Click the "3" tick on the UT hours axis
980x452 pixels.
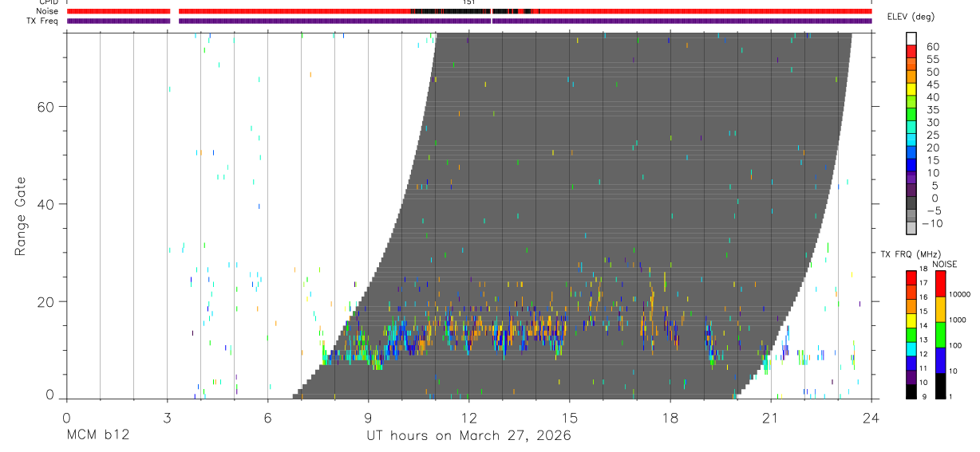click(x=167, y=416)
